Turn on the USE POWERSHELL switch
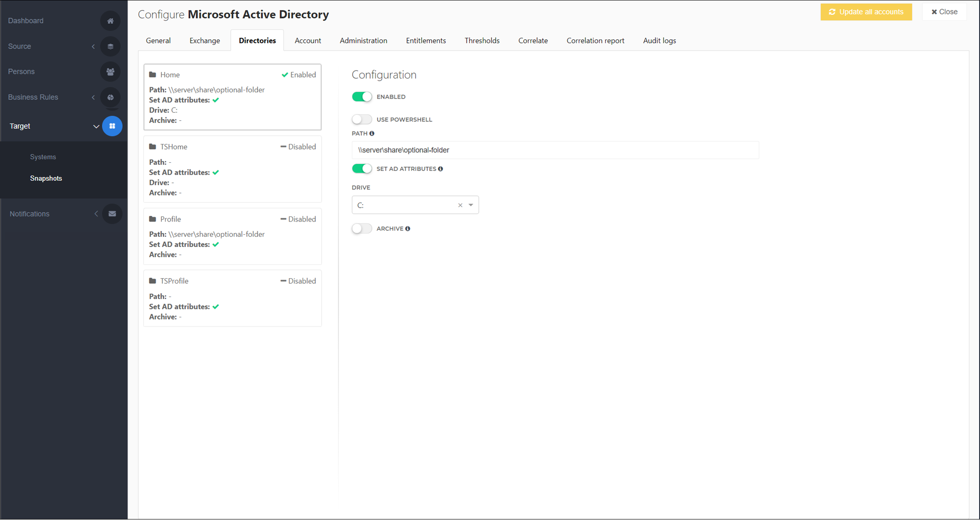The width and height of the screenshot is (980, 520). click(362, 119)
